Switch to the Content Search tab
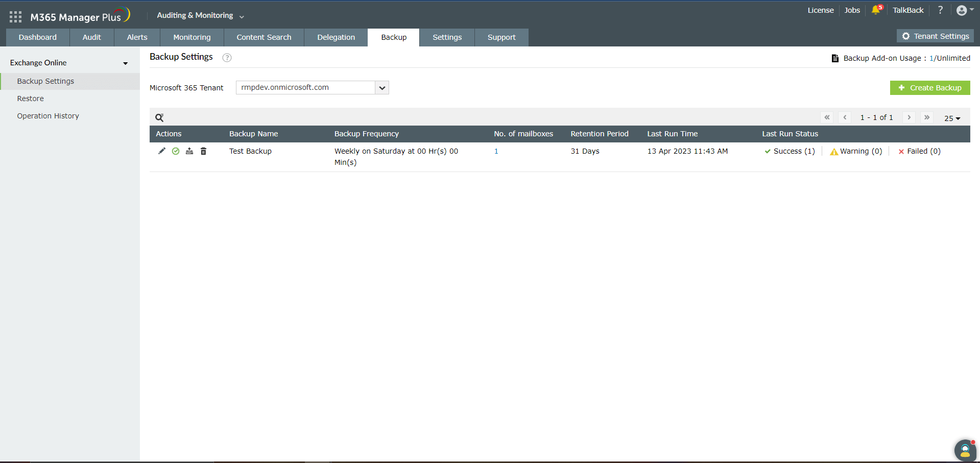Image resolution: width=980 pixels, height=463 pixels. click(264, 37)
